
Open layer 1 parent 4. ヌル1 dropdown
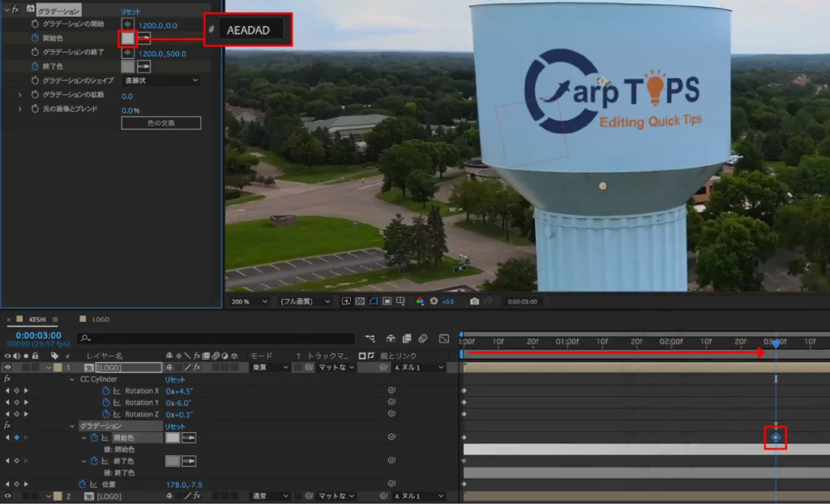[x=417, y=367]
